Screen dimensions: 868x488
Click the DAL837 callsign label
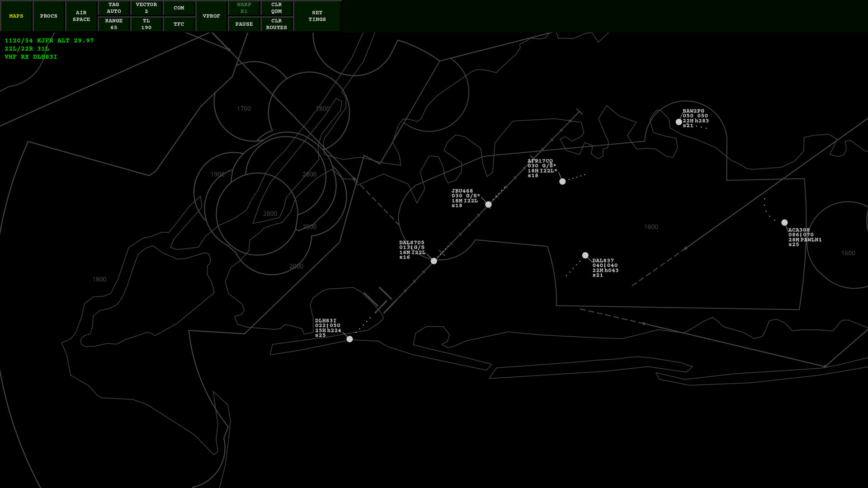tap(603, 261)
